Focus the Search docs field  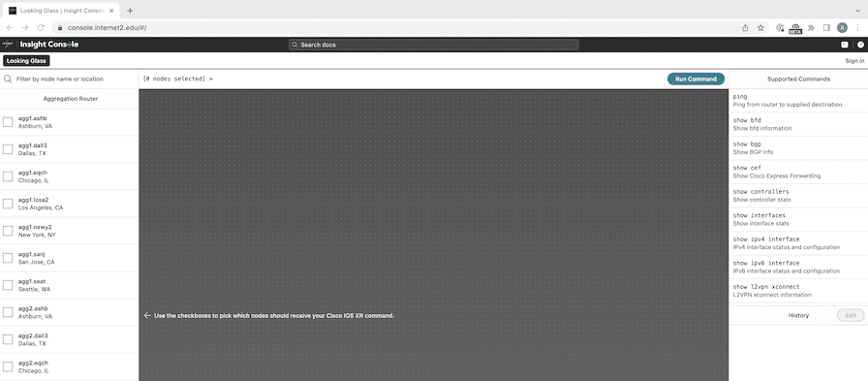click(433, 45)
